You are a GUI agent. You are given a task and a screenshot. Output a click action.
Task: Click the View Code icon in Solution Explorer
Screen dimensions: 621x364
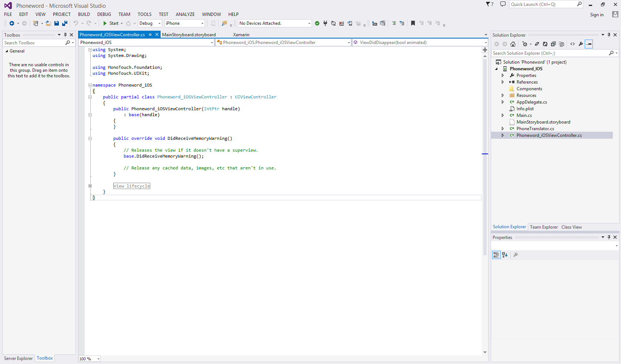573,44
